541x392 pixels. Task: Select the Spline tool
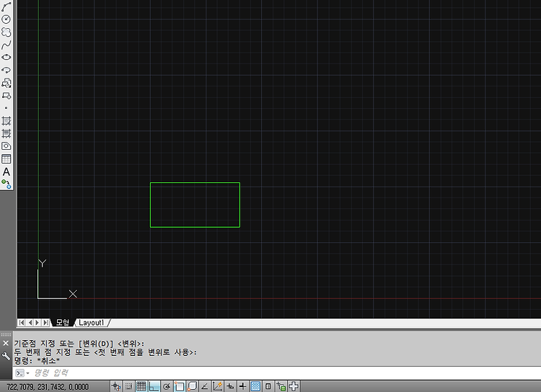tap(6, 45)
